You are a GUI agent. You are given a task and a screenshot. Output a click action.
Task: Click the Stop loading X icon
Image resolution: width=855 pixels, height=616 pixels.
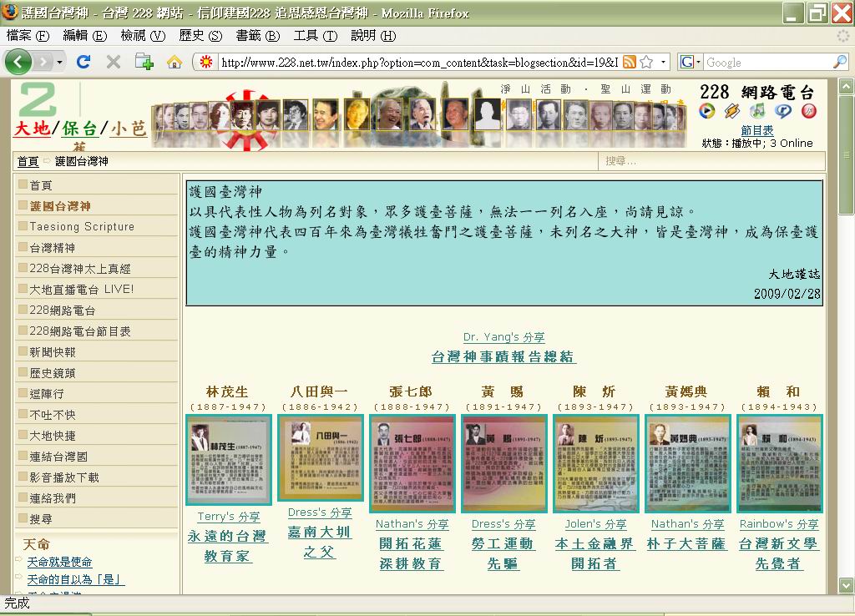point(114,62)
